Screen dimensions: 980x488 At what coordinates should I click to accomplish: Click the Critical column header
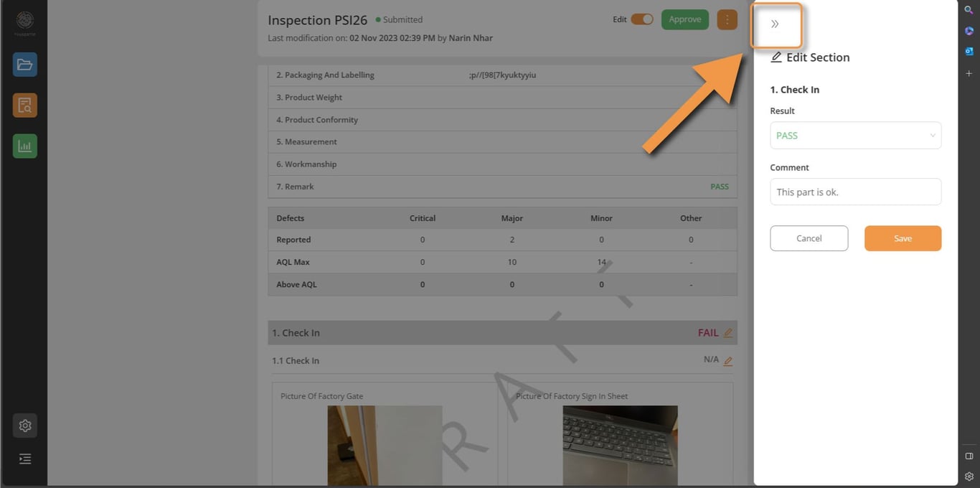click(423, 218)
